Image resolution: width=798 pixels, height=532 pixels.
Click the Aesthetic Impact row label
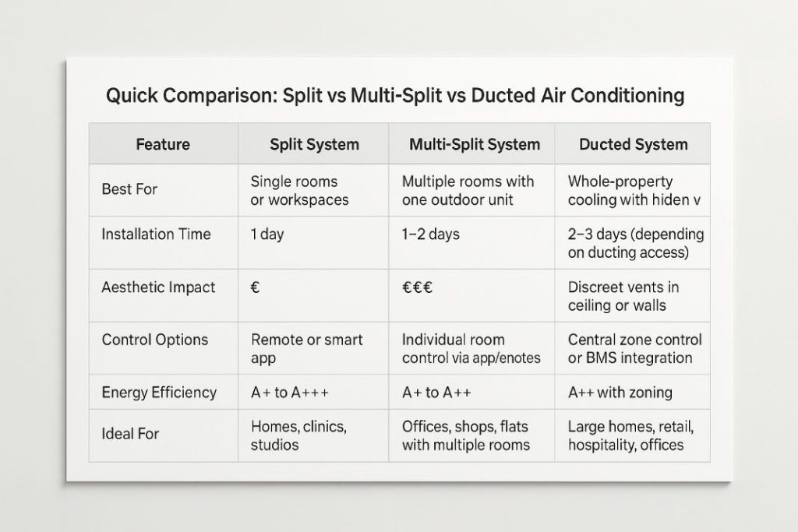coord(158,287)
